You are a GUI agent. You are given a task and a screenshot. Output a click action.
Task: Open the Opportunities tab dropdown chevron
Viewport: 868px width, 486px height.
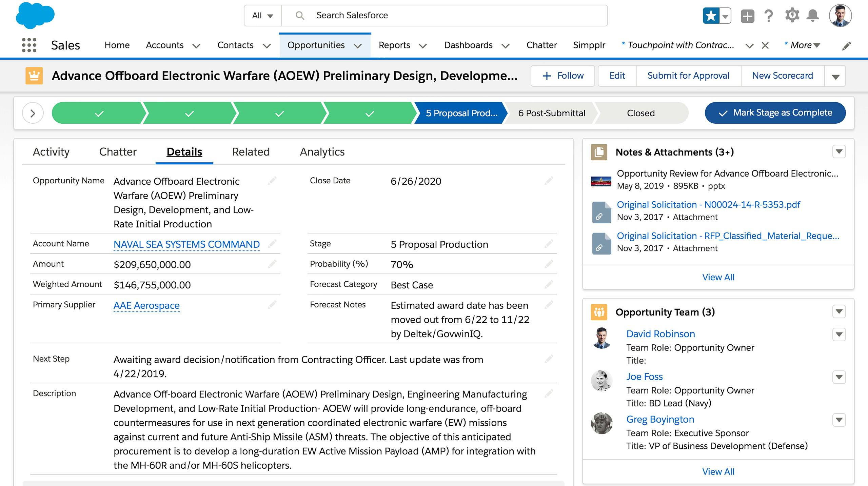(358, 46)
